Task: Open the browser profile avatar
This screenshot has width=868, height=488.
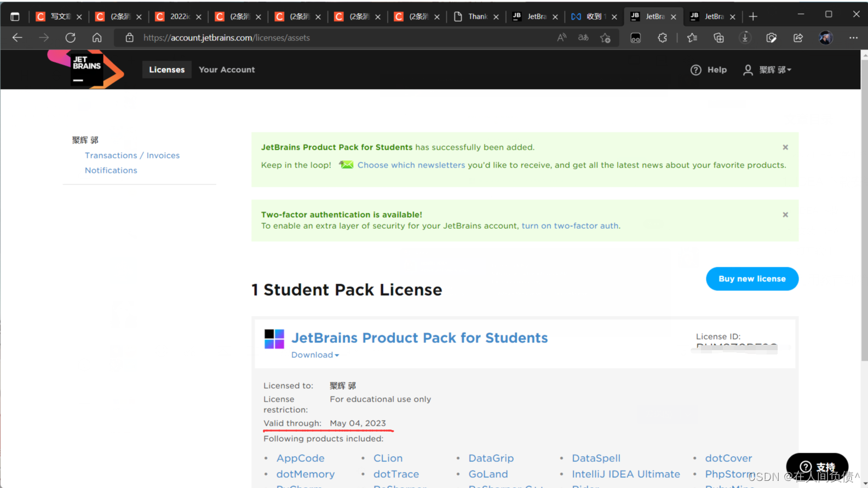Action: pyautogui.click(x=825, y=38)
